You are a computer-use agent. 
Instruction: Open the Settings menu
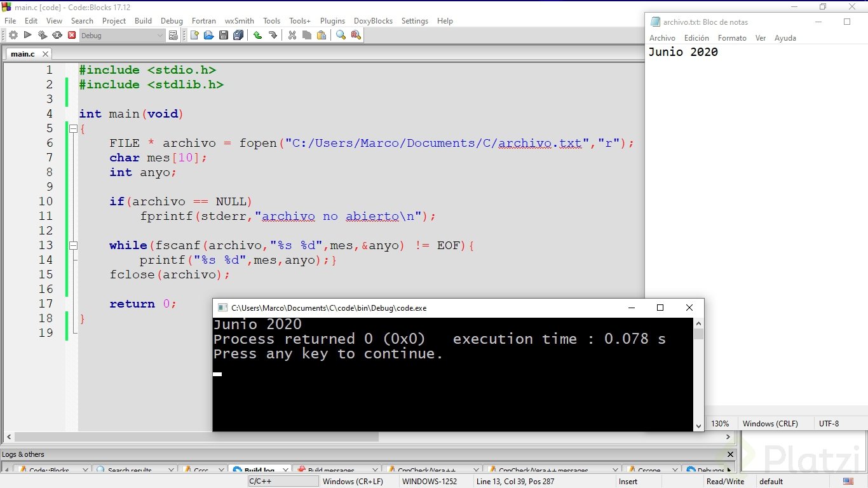415,21
